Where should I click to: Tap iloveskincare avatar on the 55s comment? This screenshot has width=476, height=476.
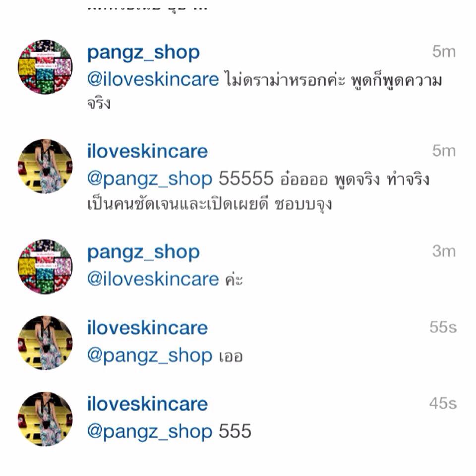point(45,343)
